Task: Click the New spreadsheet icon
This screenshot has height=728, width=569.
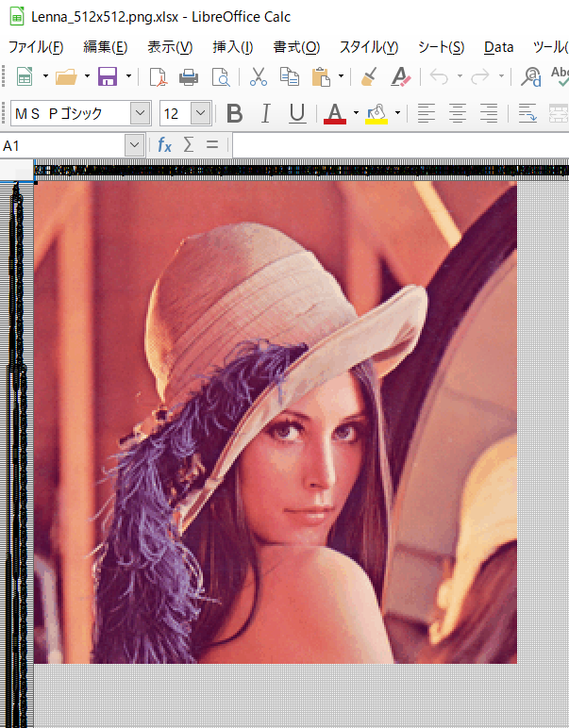Action: pos(25,76)
